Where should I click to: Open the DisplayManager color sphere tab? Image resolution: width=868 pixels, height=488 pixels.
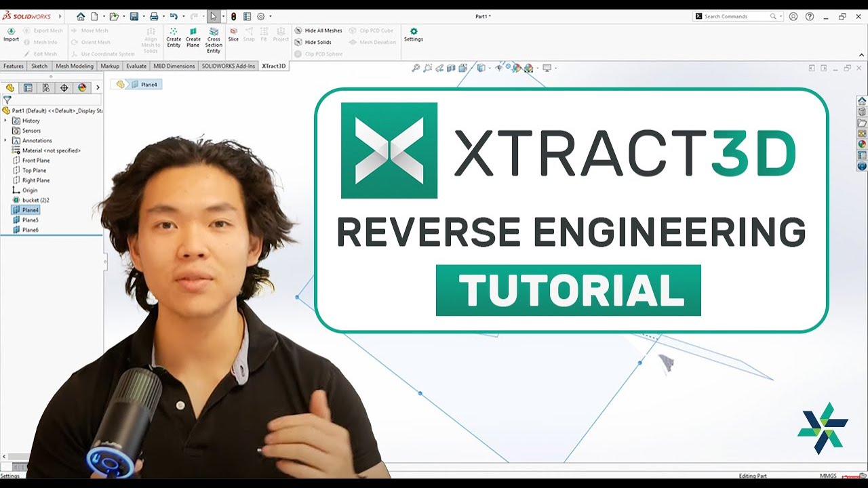click(82, 87)
